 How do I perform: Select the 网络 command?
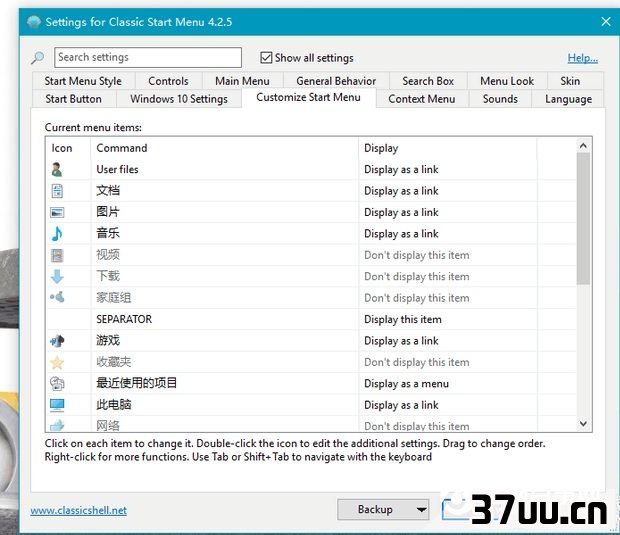[108, 425]
